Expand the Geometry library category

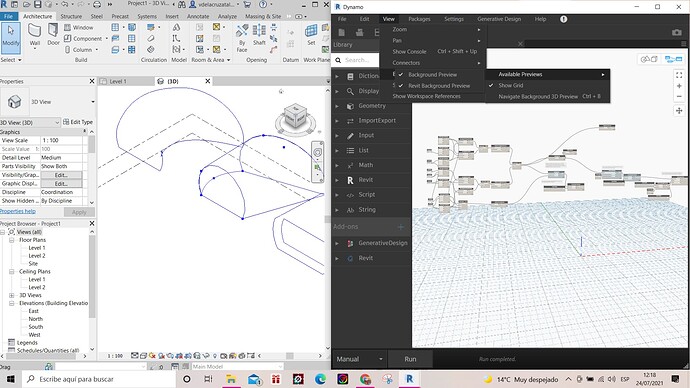(x=371, y=106)
